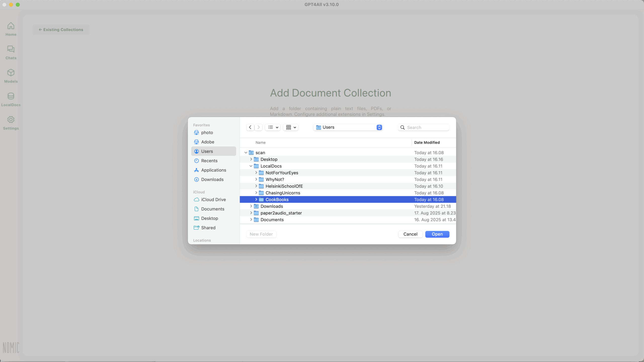Open the Users location popup menu
This screenshot has height=362, width=644.
click(348, 127)
